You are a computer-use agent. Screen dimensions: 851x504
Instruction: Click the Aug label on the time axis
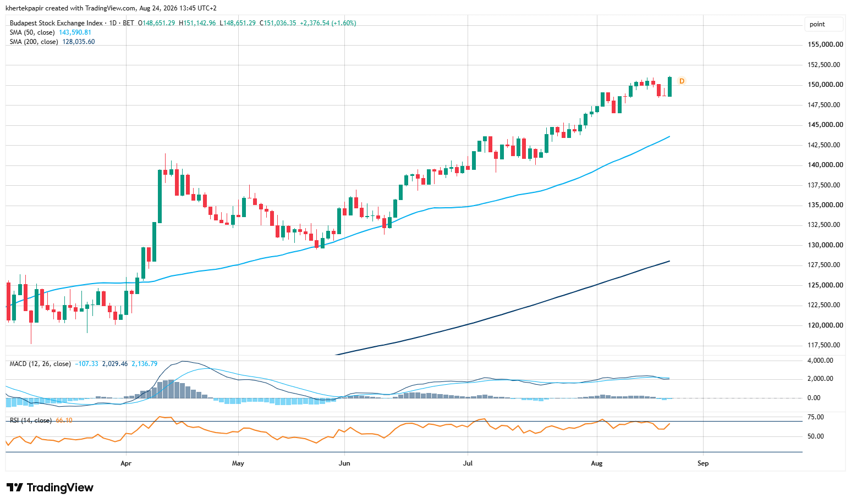[597, 463]
